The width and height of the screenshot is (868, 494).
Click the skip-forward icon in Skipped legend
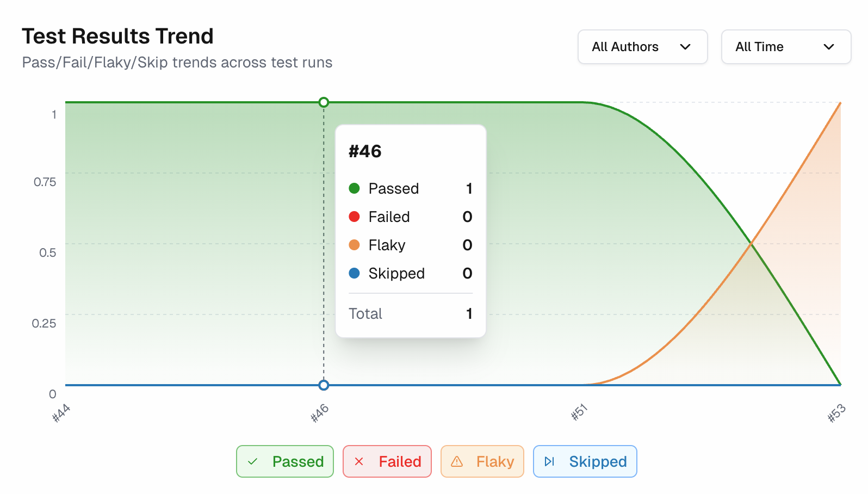coord(550,461)
